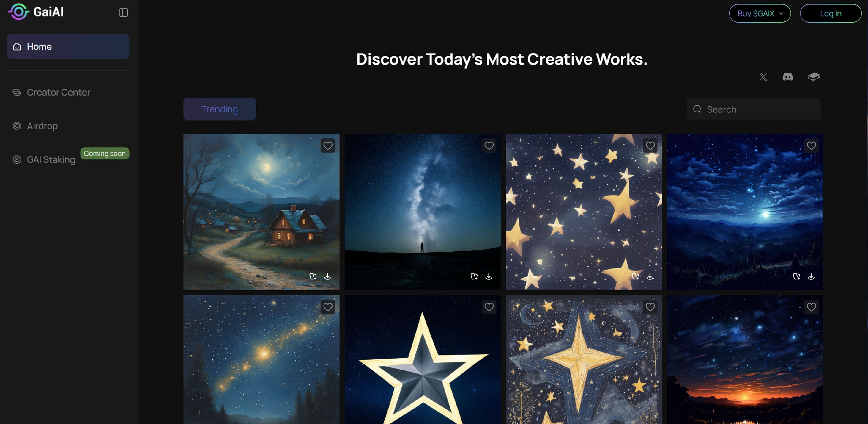This screenshot has height=424, width=868.
Task: Click the Log In button
Action: tap(830, 13)
